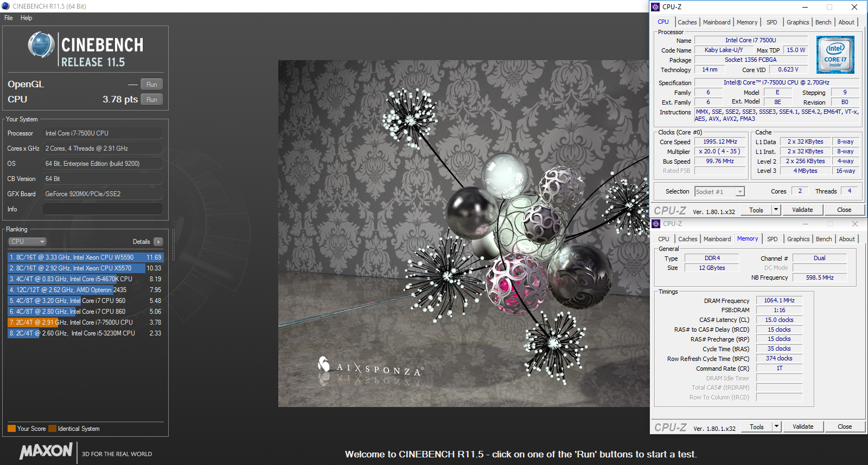Switch to SPD tab in lower CPU-Z
Image resolution: width=868 pixels, height=465 pixels.
(x=773, y=239)
